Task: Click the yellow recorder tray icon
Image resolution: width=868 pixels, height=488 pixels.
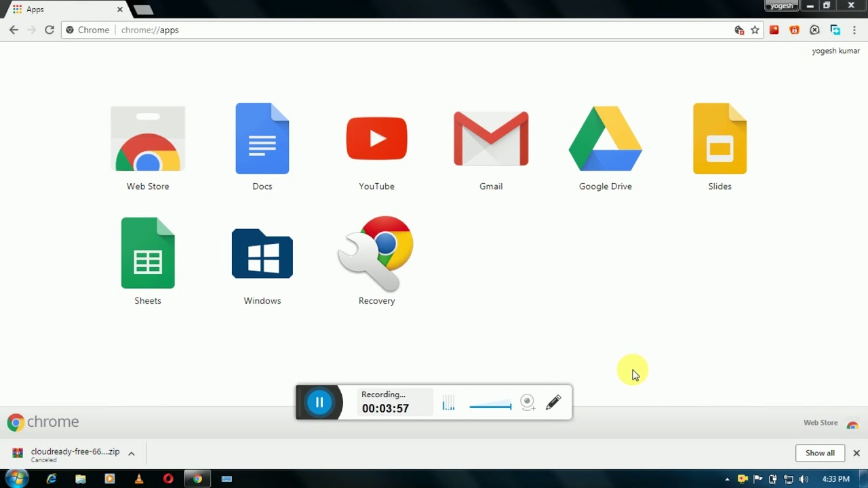Action: [743, 479]
